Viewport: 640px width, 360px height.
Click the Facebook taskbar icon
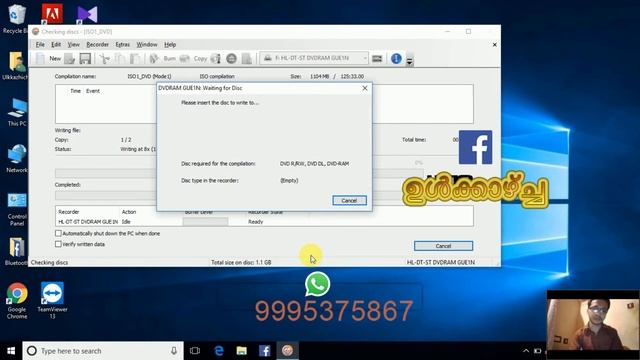264,351
